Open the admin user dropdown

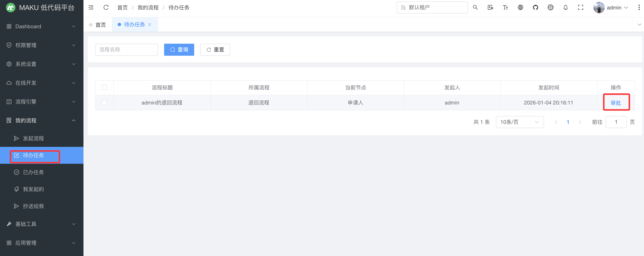[x=611, y=8]
